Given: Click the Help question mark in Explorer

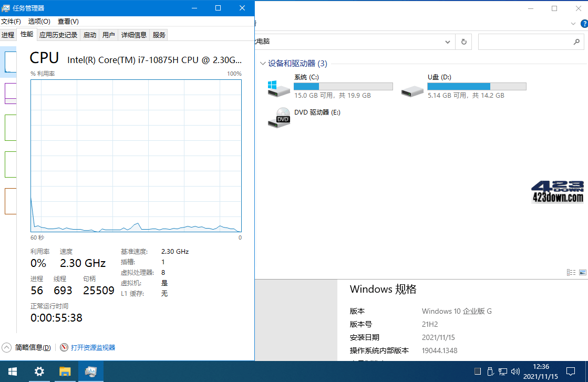Looking at the screenshot, I should coord(584,23).
